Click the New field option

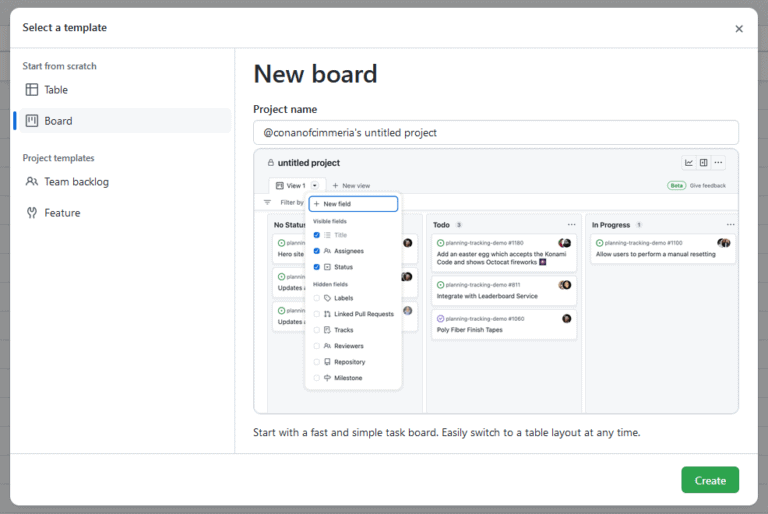(353, 204)
